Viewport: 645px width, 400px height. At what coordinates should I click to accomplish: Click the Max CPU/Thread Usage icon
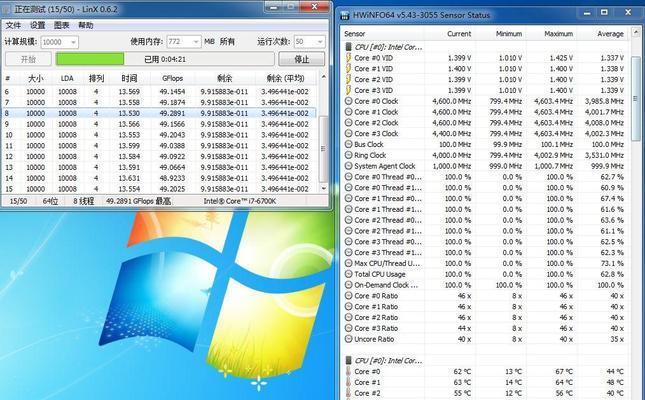click(348, 263)
